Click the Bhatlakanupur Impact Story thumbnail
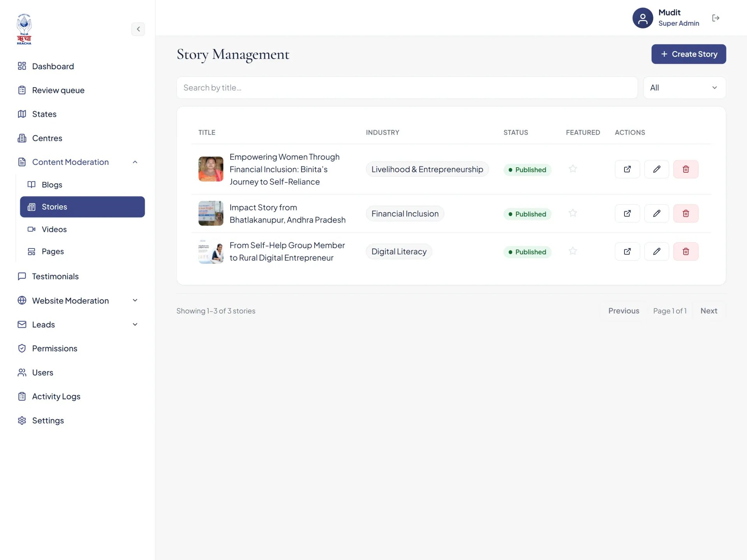The width and height of the screenshot is (747, 560). [211, 213]
